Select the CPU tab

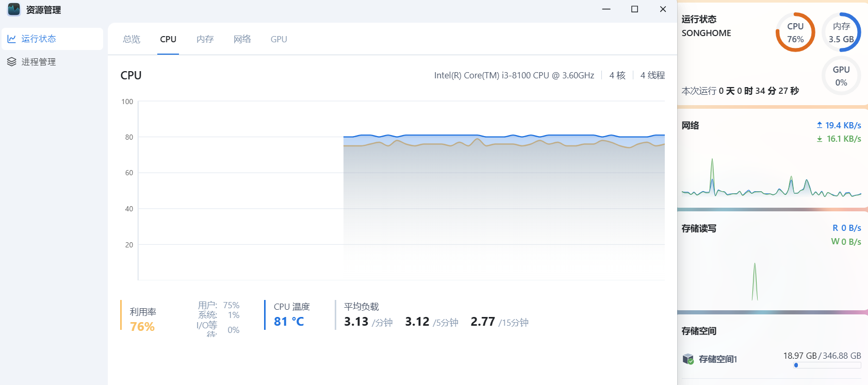click(168, 39)
